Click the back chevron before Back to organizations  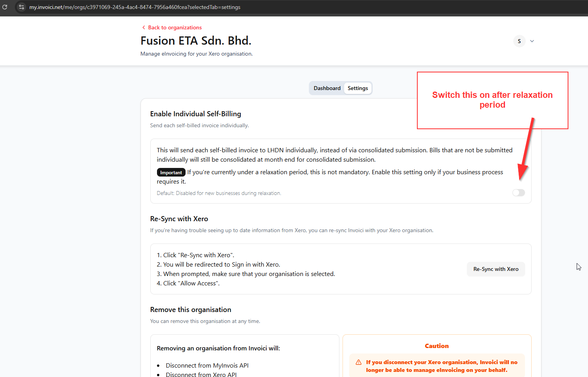pos(144,27)
